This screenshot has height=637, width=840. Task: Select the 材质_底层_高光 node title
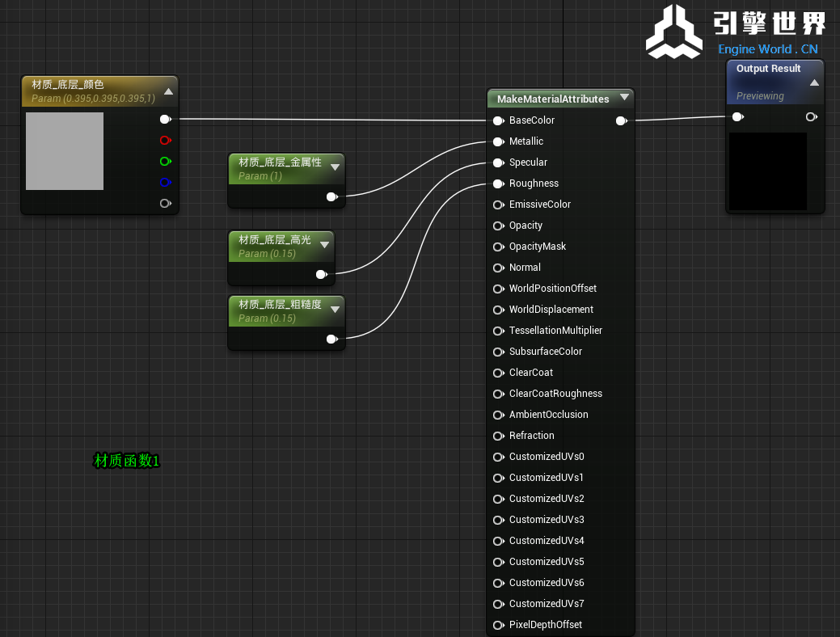coord(274,240)
